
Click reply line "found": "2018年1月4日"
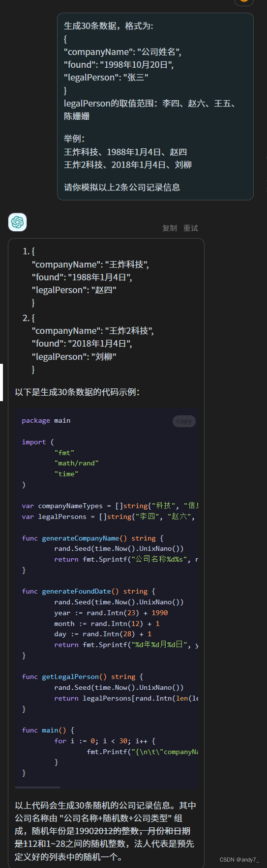click(x=82, y=344)
